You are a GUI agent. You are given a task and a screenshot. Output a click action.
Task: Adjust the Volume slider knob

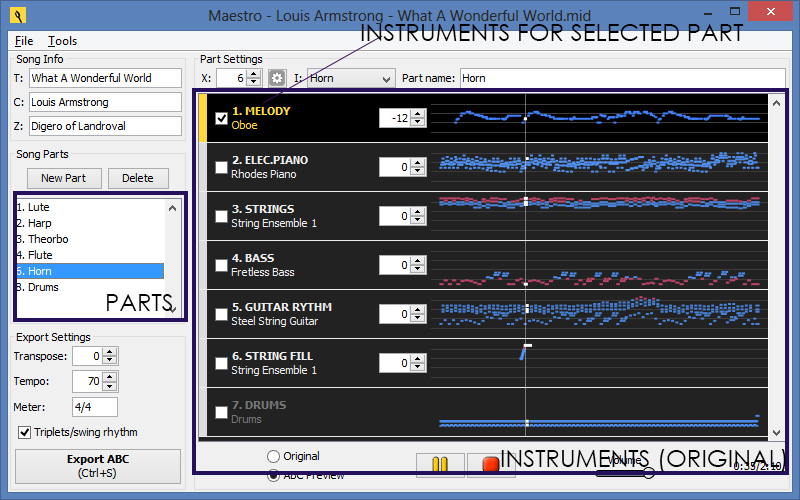648,473
